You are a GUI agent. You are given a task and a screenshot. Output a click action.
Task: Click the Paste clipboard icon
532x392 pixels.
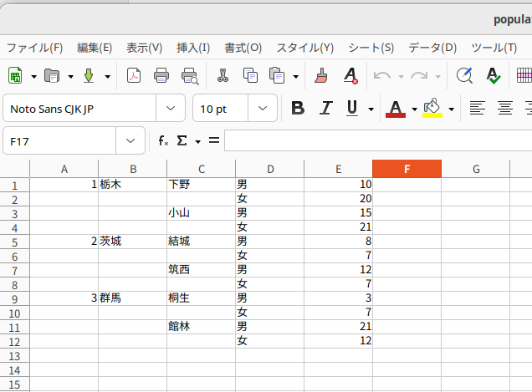point(277,75)
